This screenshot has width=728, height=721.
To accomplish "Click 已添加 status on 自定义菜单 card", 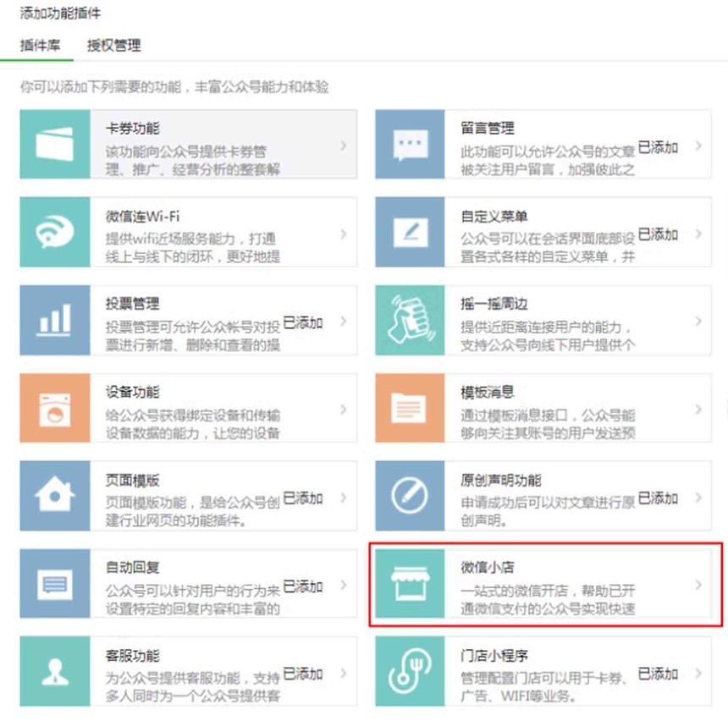I will click(x=658, y=234).
